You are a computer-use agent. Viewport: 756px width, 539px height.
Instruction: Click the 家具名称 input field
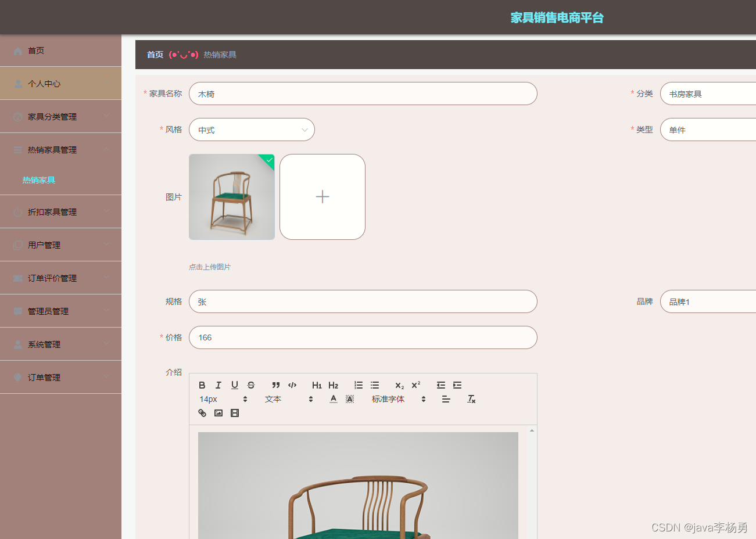[363, 94]
